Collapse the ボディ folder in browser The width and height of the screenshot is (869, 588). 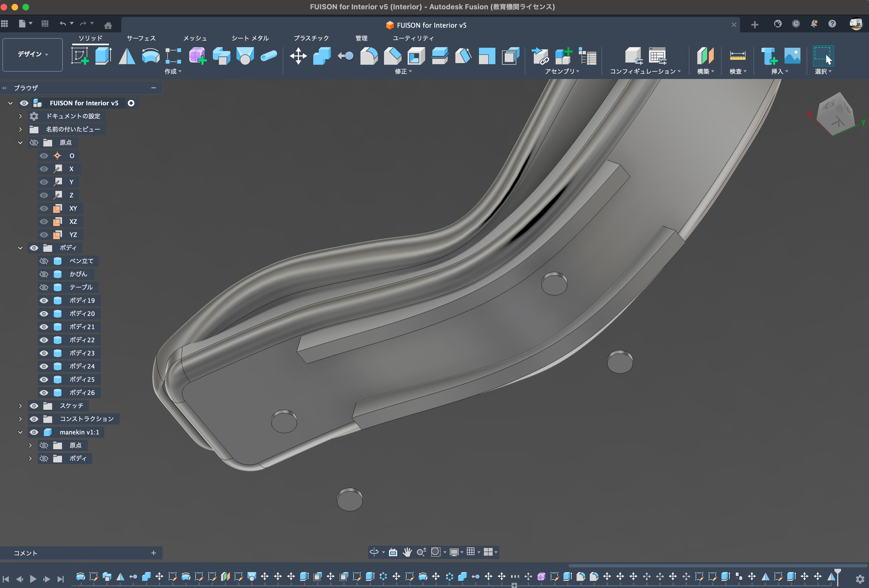tap(21, 248)
